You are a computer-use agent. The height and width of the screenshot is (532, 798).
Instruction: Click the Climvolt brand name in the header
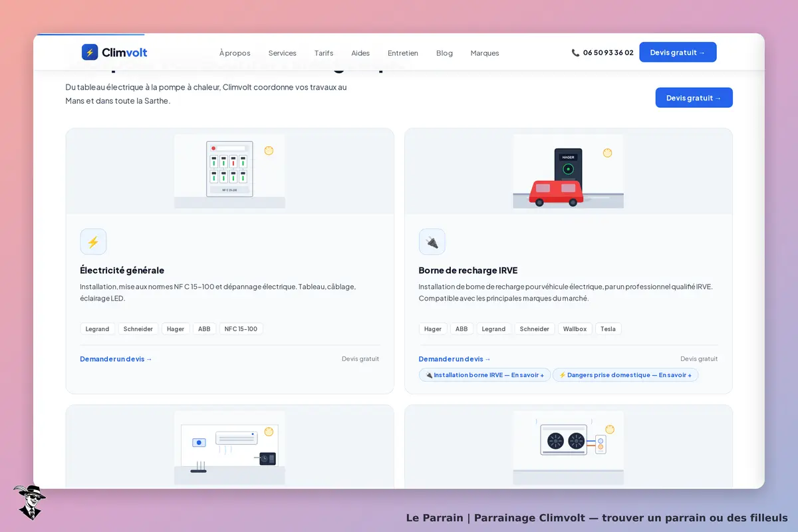tap(124, 53)
